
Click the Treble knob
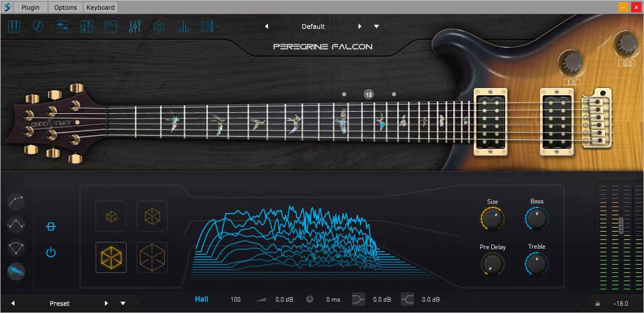coord(536,264)
